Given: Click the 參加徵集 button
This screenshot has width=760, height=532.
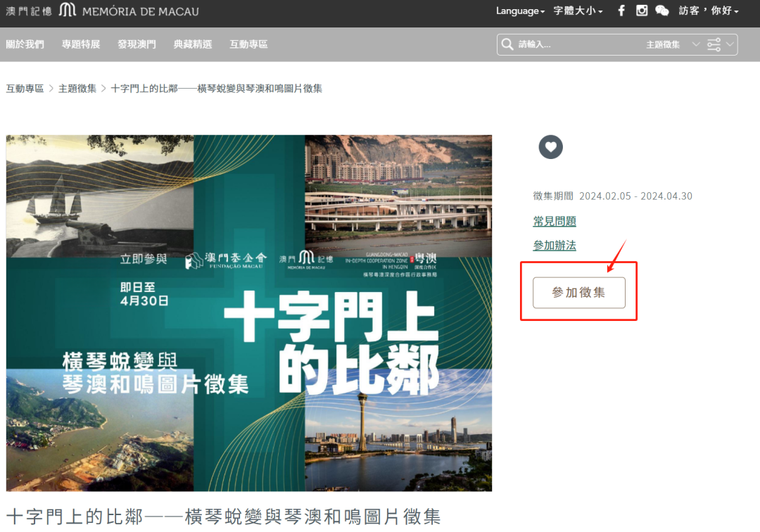Looking at the screenshot, I should coord(578,292).
